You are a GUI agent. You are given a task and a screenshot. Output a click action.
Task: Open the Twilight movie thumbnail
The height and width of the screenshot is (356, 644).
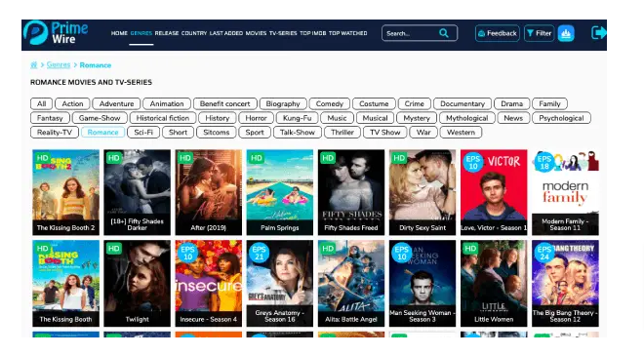(138, 283)
